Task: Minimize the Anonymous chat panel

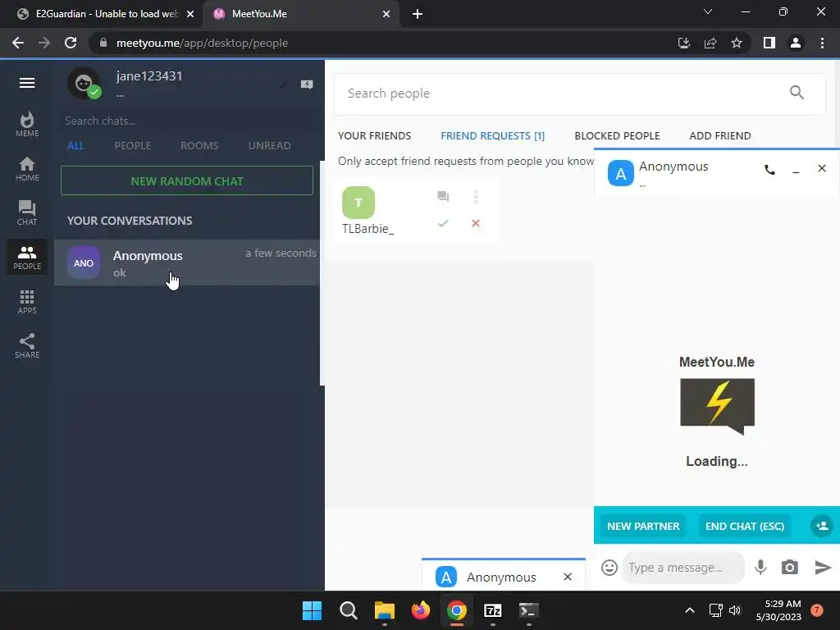Action: (796, 171)
